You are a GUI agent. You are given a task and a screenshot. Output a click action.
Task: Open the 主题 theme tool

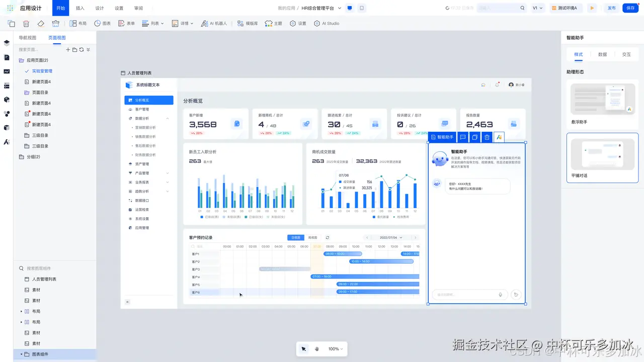[x=274, y=23]
